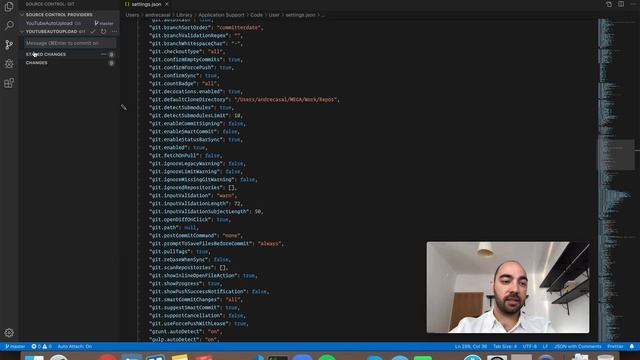
Task: Close the settings.json tab
Action: click(167, 4)
